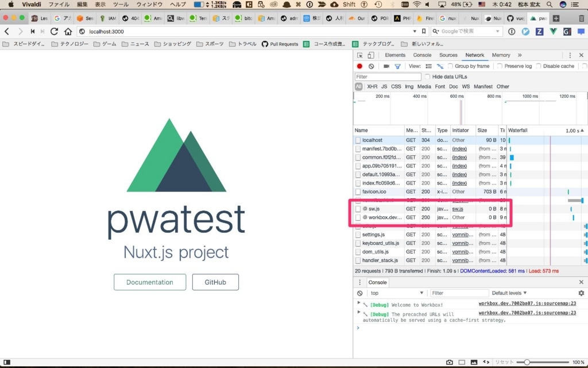Open the address bar history dropdown arrow

(415, 32)
